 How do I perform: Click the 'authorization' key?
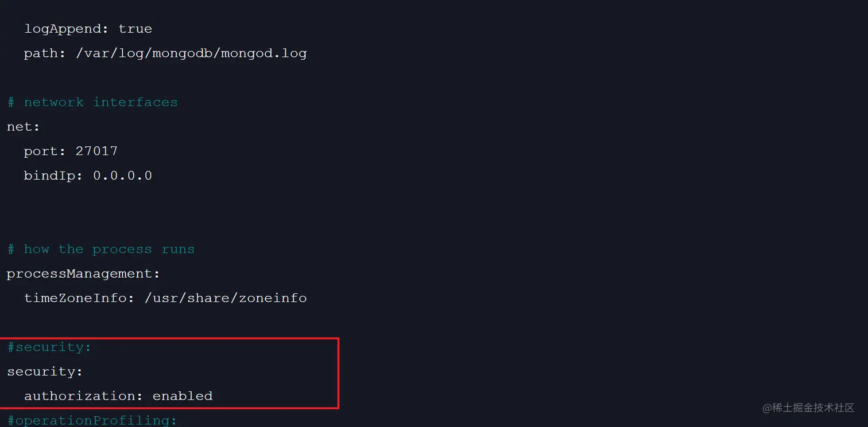pyautogui.click(x=84, y=396)
